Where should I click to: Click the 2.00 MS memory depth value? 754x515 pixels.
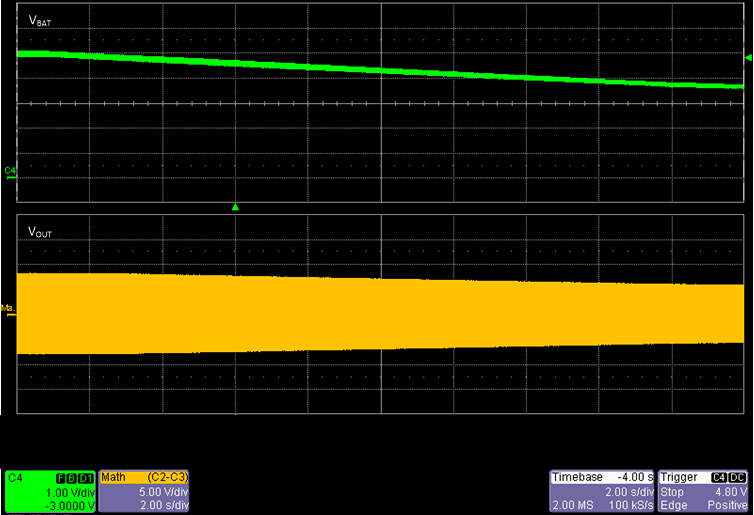[573, 505]
